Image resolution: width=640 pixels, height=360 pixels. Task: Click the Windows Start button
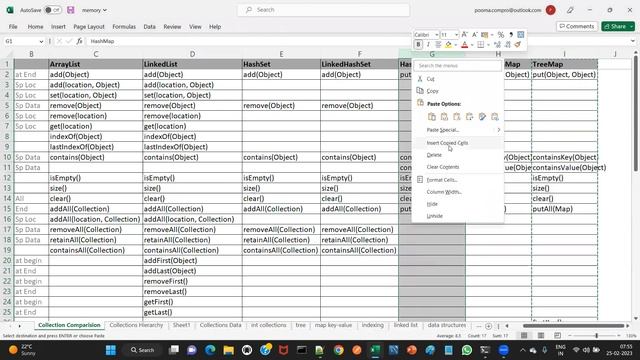tap(111, 350)
